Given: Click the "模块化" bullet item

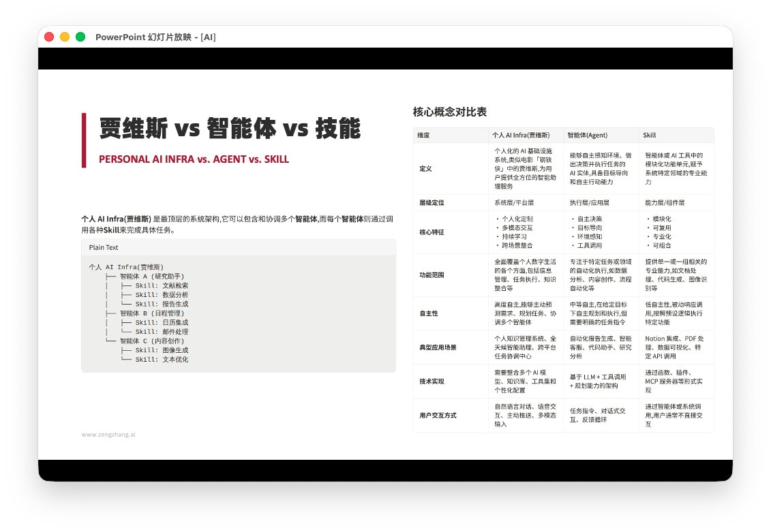Looking at the screenshot, I should coord(662,219).
